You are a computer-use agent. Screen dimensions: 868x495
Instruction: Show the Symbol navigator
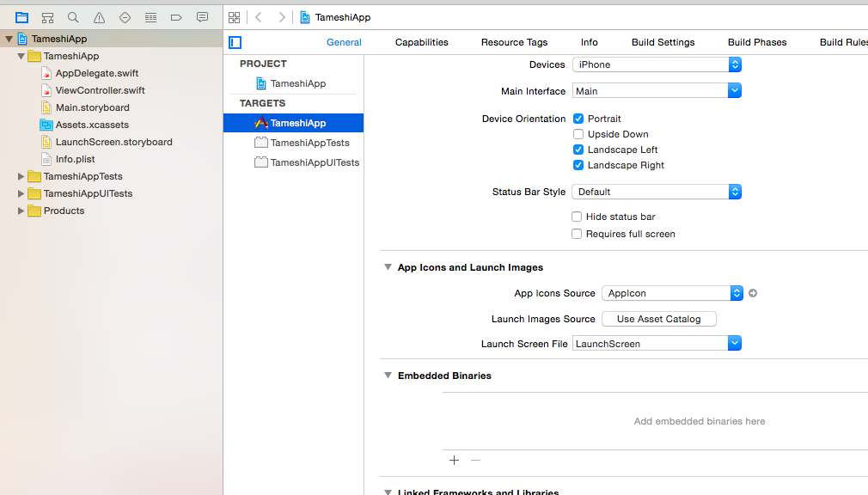point(47,18)
